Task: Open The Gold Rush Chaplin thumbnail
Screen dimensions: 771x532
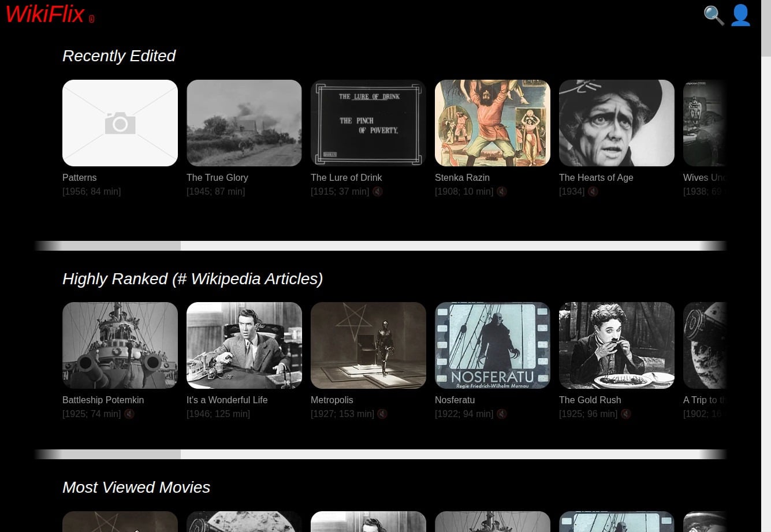Action: pyautogui.click(x=616, y=345)
